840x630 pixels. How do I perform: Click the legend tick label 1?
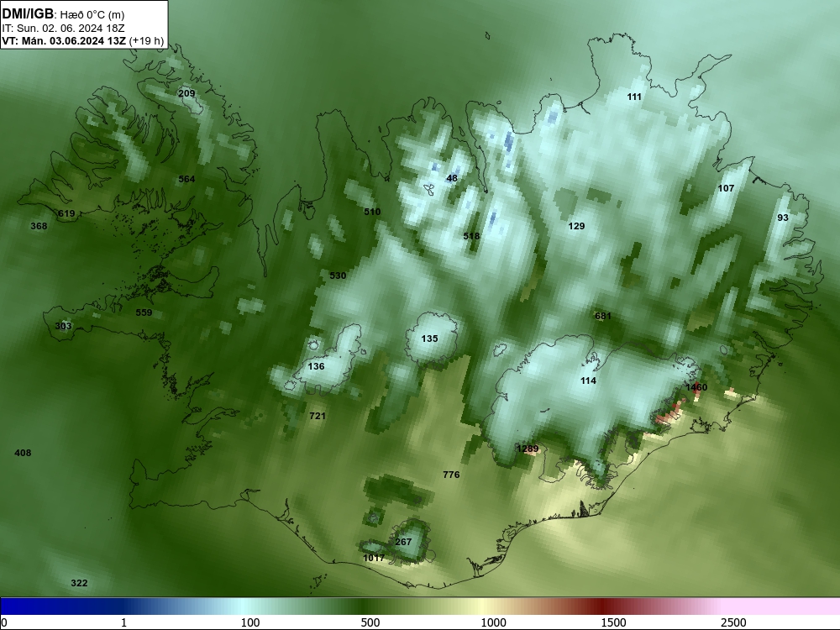point(123,622)
